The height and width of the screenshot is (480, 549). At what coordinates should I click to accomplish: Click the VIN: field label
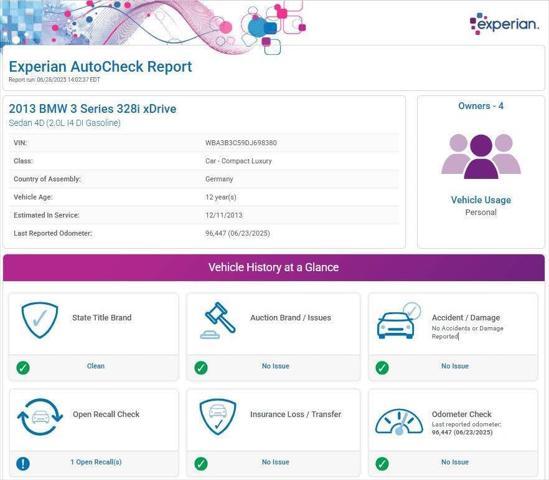coord(20,143)
